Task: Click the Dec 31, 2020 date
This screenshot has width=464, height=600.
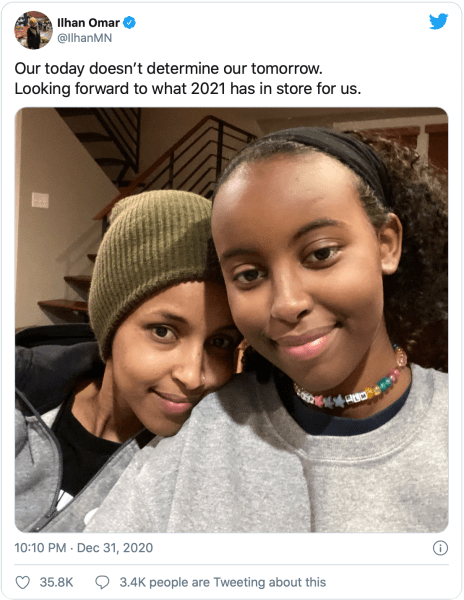Action: [115, 548]
